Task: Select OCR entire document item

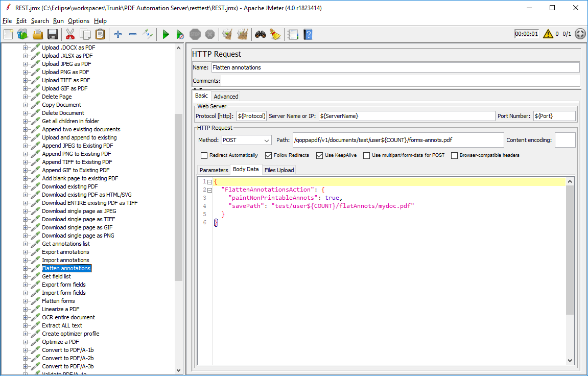Action: coord(68,317)
